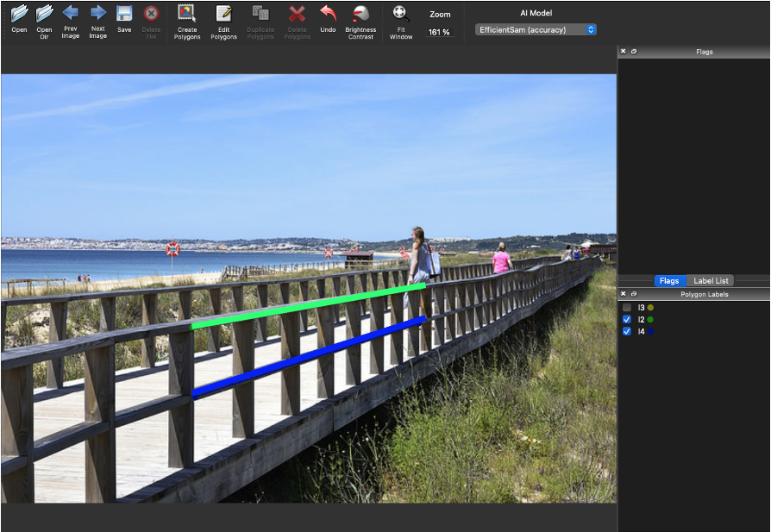Viewport: 771px width, 532px height.
Task: Click the zoom percentage field
Action: [x=440, y=32]
